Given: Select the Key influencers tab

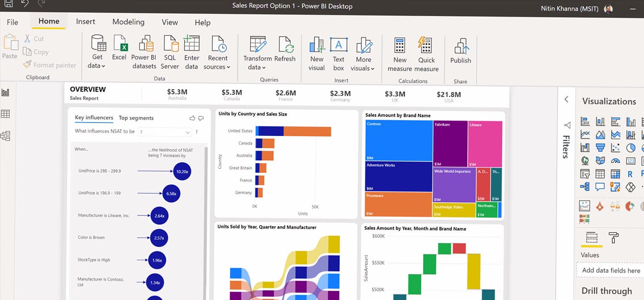Looking at the screenshot, I should [94, 117].
